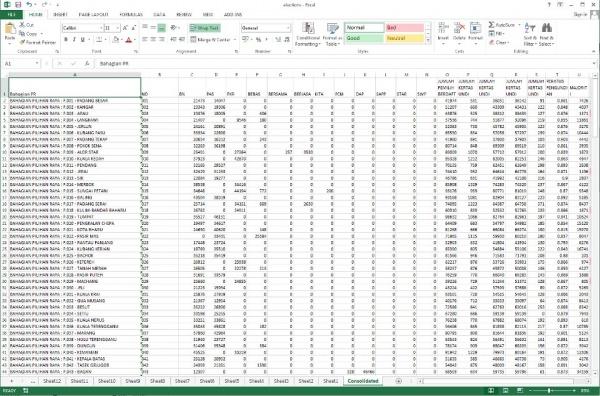Click the Save icon in quick access toolbar
600x396 pixels.
tap(18, 5)
